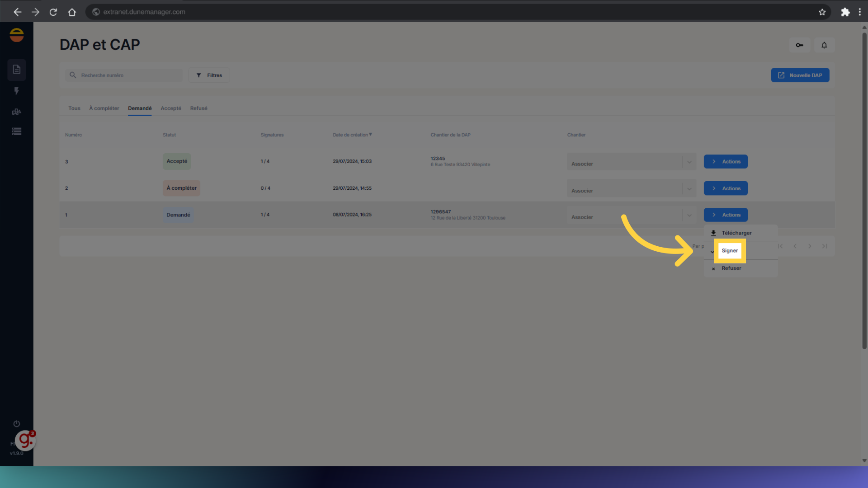Viewport: 868px width, 488px height.
Task: Click the Nouvelle DAP button
Action: (x=800, y=75)
